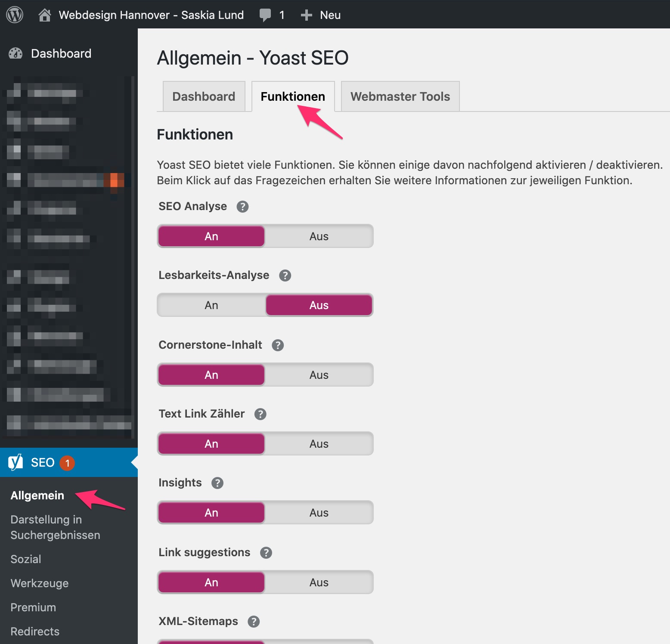
Task: Select Allgemein in SEO submenu
Action: pyautogui.click(x=37, y=495)
